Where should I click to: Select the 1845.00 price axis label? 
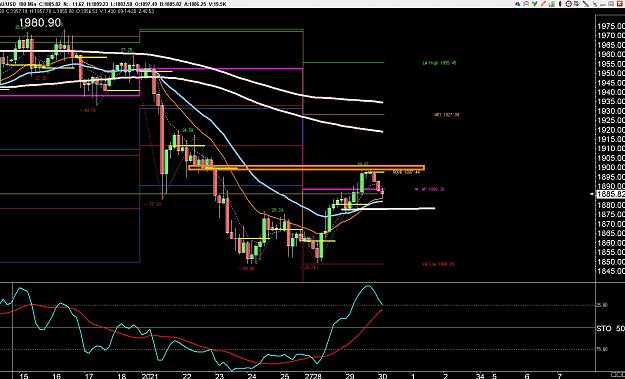pos(611,271)
